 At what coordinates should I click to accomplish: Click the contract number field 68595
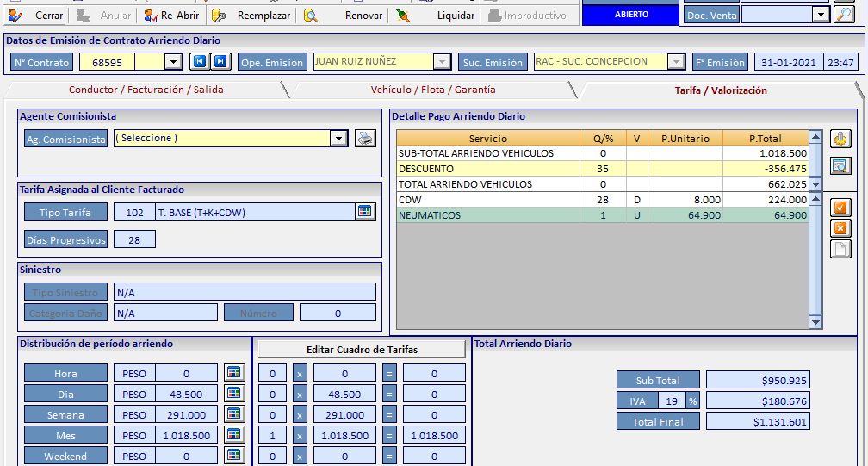(108, 62)
